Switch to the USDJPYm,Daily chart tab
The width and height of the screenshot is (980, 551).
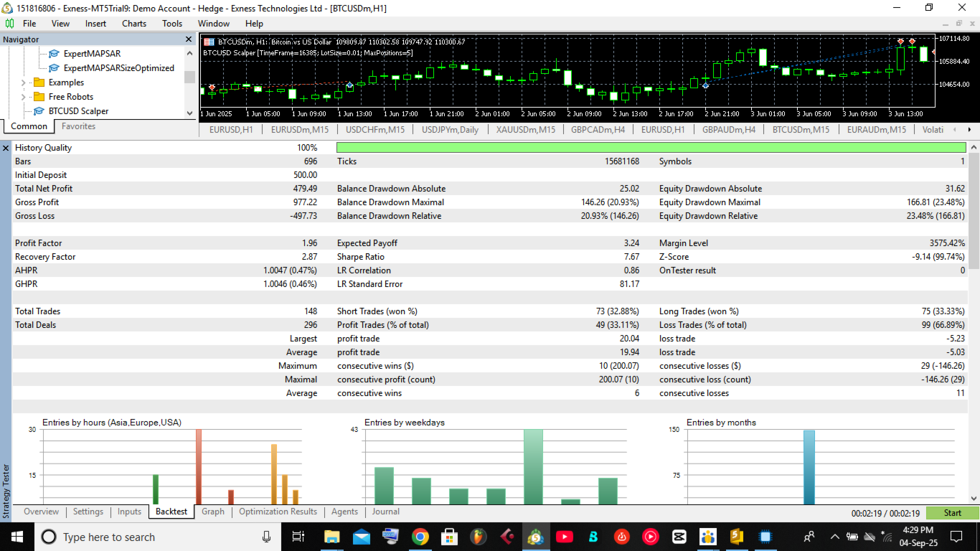451,130
